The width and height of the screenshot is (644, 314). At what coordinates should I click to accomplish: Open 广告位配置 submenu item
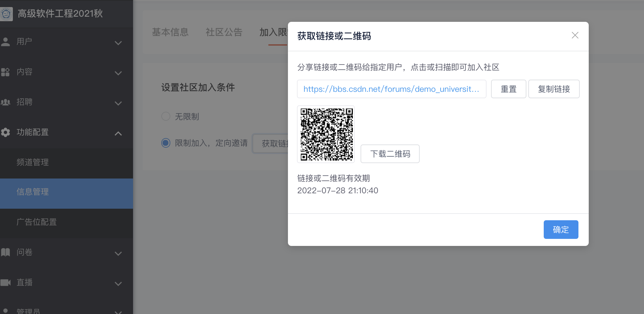pos(67,222)
